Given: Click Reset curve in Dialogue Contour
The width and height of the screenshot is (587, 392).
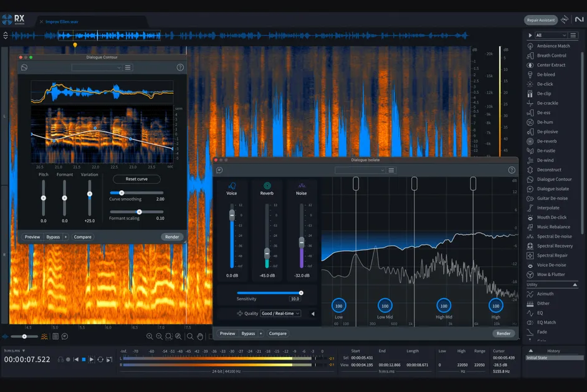Looking at the screenshot, I should point(136,179).
